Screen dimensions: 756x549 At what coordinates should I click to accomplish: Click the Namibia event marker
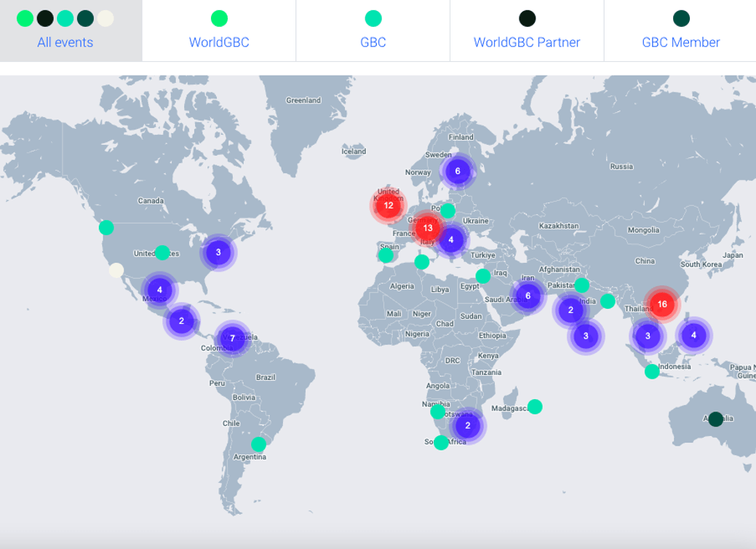[438, 411]
